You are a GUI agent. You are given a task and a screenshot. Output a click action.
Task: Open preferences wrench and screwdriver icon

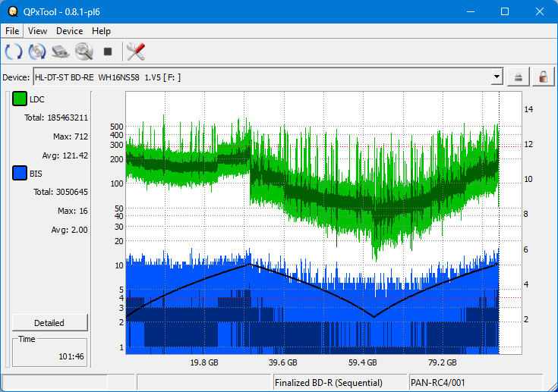pos(136,52)
